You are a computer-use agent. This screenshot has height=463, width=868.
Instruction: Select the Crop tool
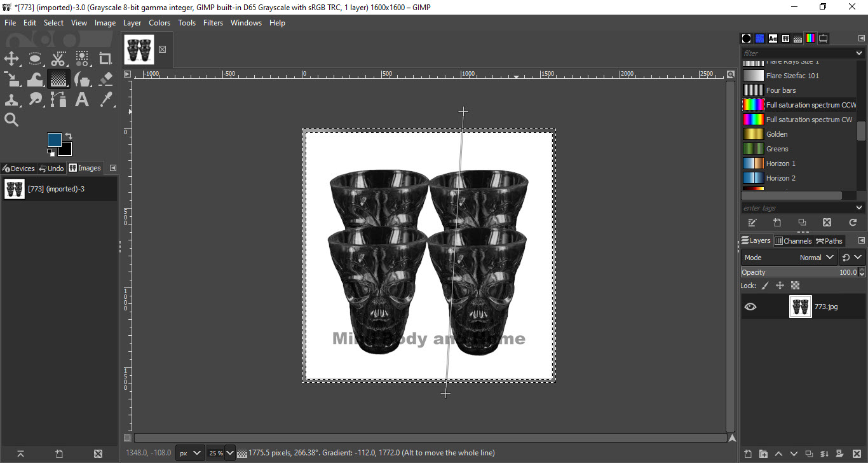coord(105,60)
